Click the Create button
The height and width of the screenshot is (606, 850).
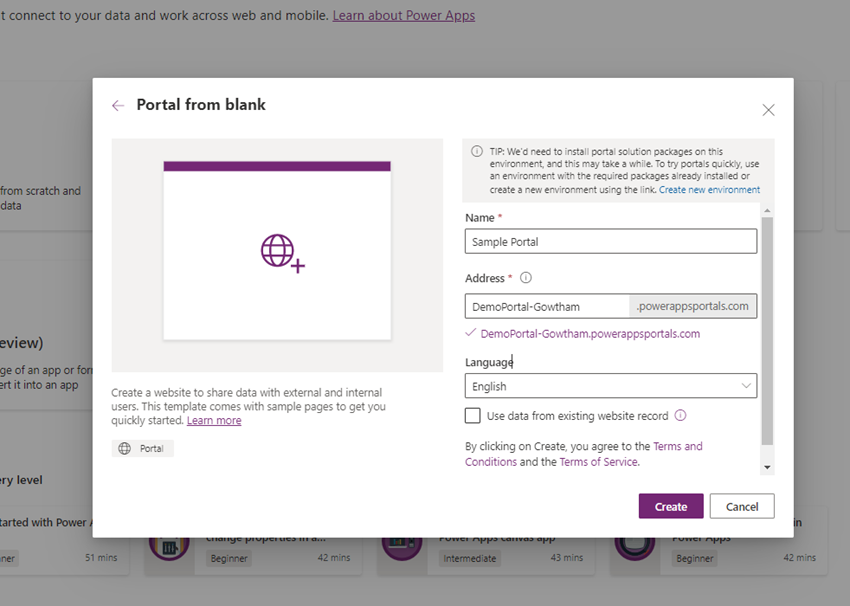click(670, 506)
